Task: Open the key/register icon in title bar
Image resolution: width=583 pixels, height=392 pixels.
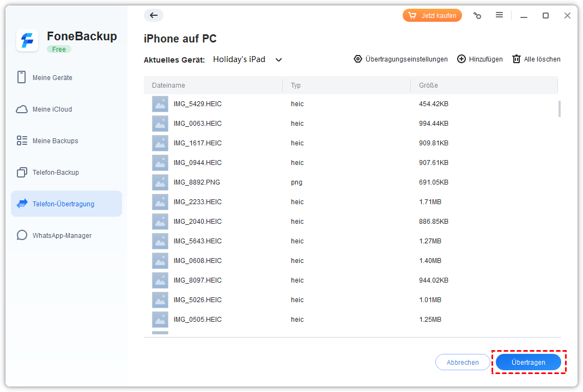Action: 477,16
